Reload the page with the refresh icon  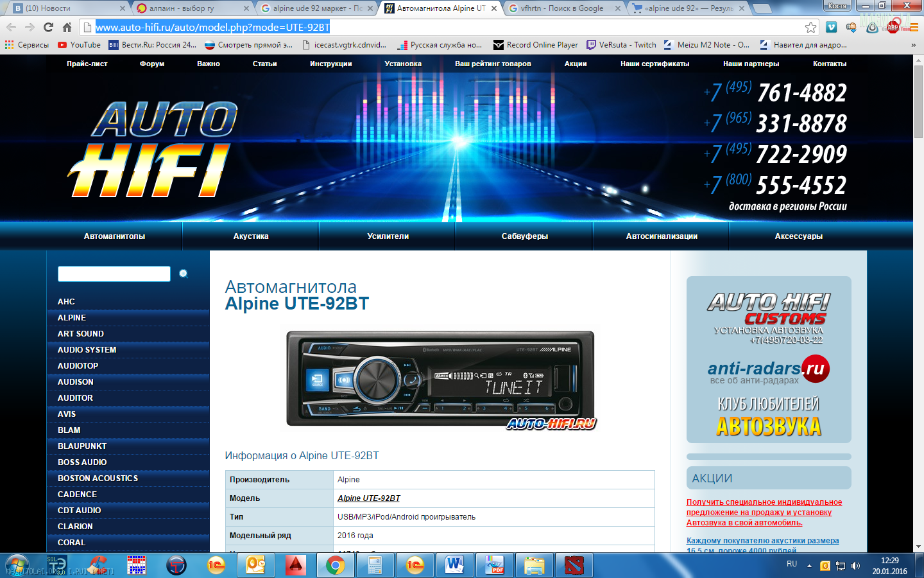click(x=48, y=27)
